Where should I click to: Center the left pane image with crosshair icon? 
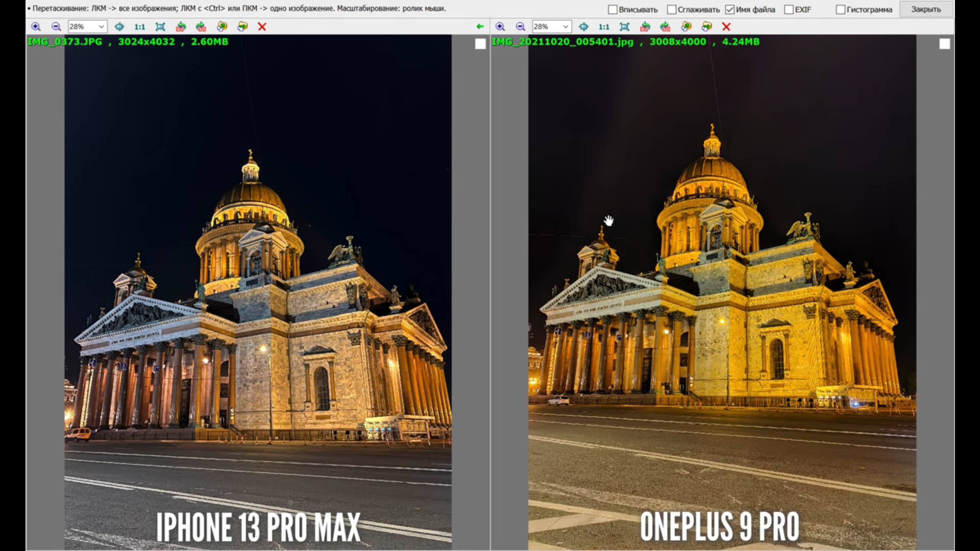pyautogui.click(x=119, y=27)
